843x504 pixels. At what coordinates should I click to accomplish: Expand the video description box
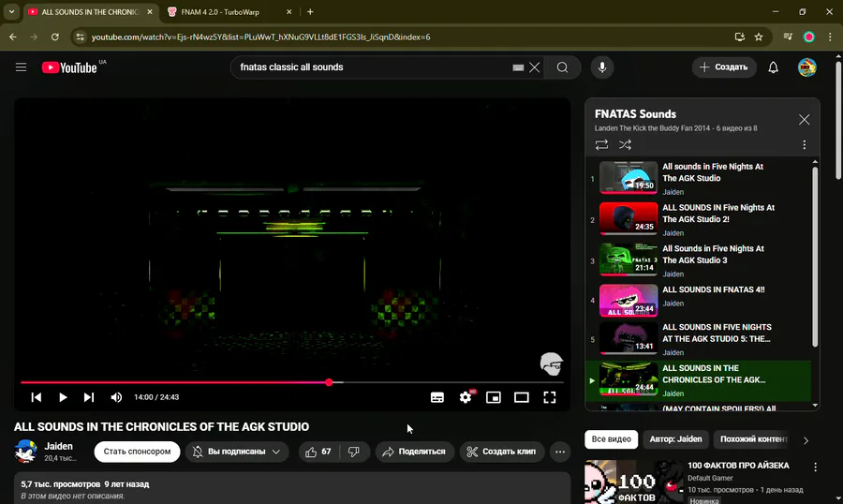coord(292,488)
